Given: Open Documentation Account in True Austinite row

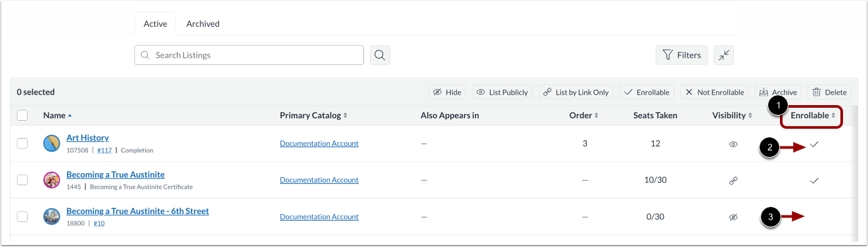Looking at the screenshot, I should (x=319, y=180).
